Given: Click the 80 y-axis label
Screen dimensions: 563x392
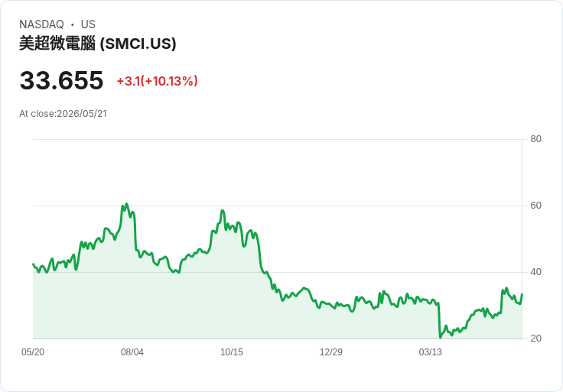Looking at the screenshot, I should click(535, 139).
